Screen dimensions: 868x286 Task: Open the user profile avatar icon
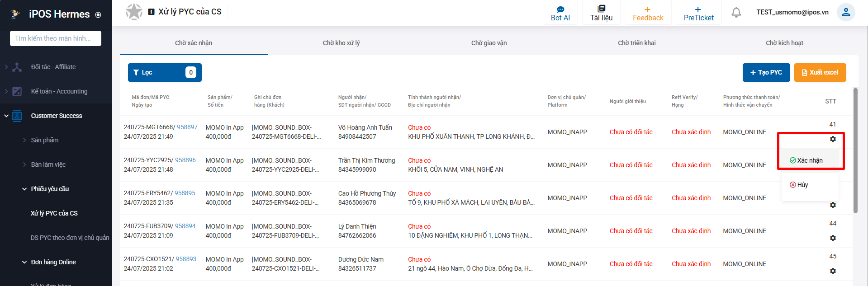coord(845,12)
